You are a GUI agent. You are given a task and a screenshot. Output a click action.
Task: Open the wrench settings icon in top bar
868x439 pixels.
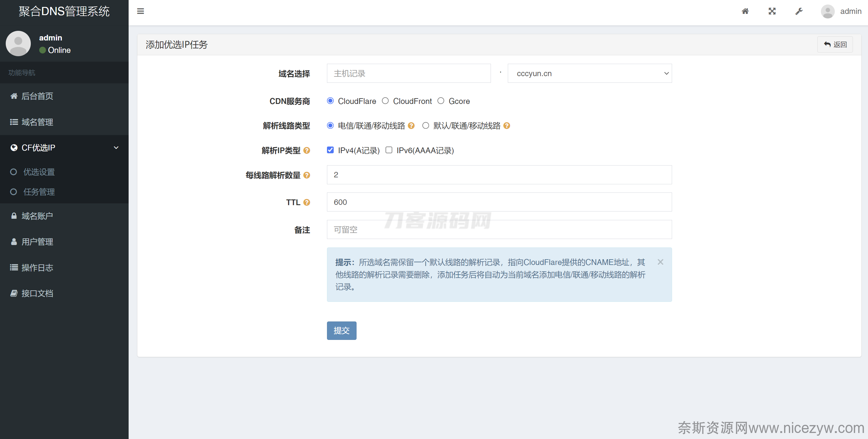click(x=799, y=11)
